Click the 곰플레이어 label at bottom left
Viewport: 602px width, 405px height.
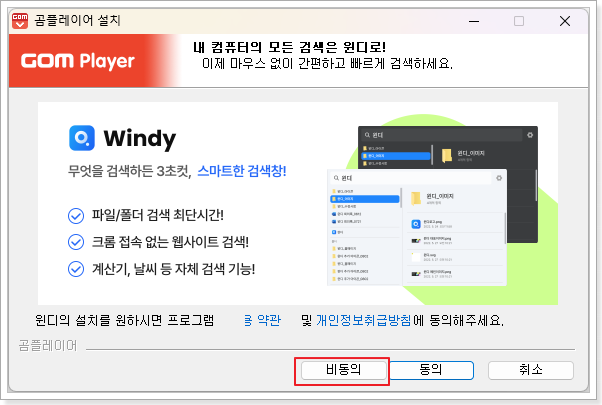click(x=48, y=345)
